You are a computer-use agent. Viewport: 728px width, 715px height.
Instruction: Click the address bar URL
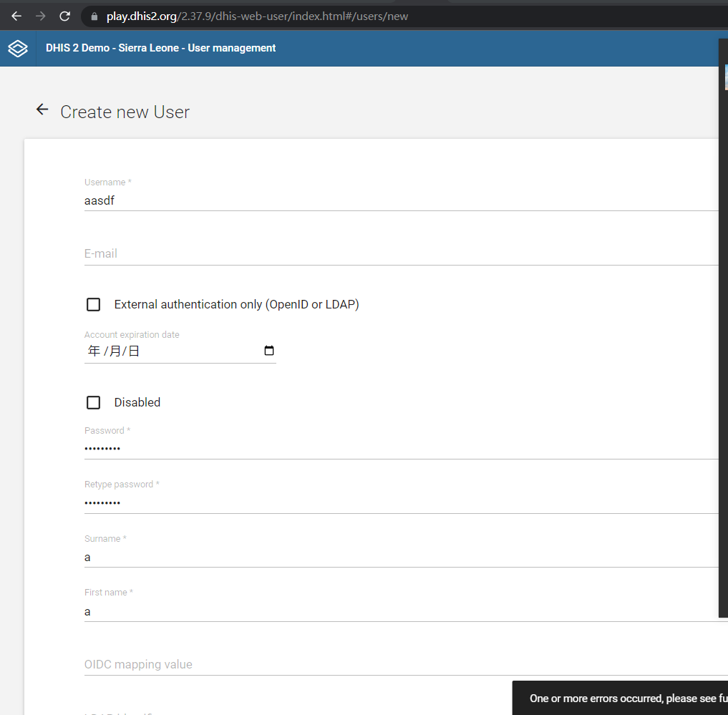click(x=257, y=16)
